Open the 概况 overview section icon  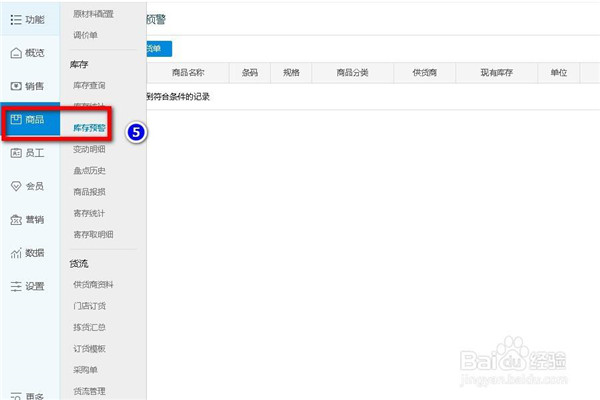pos(16,53)
